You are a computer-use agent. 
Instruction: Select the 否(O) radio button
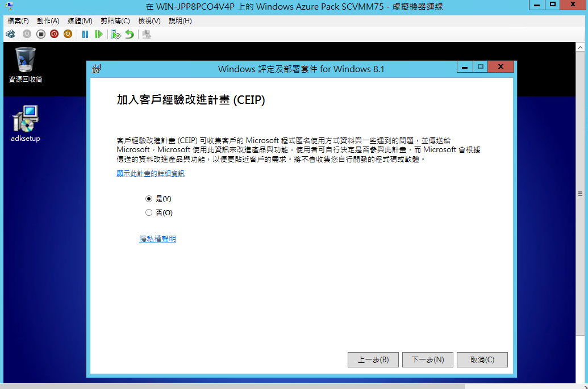tap(149, 212)
